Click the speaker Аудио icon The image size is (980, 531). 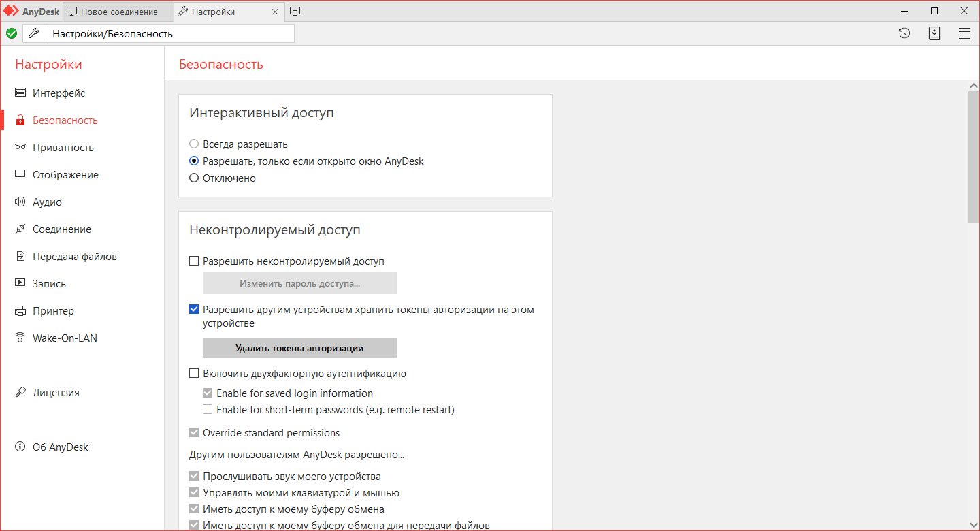click(x=20, y=202)
